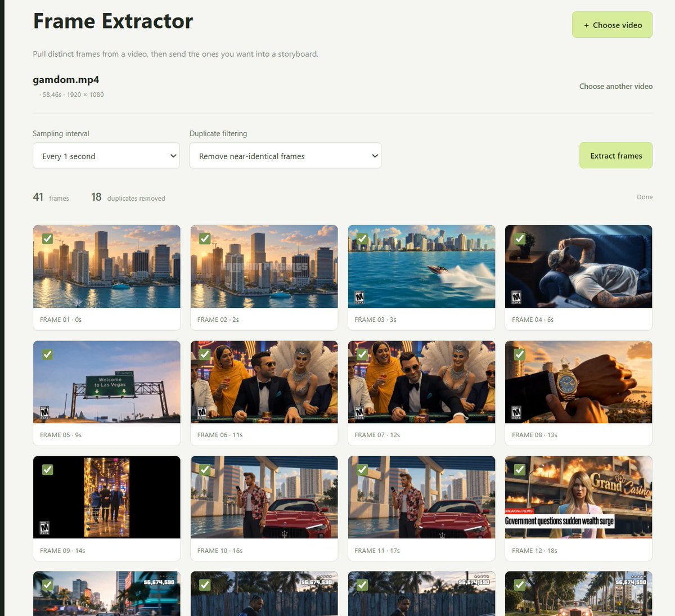Click the Done status text
Screen dimensions: 675x616
[645, 197]
